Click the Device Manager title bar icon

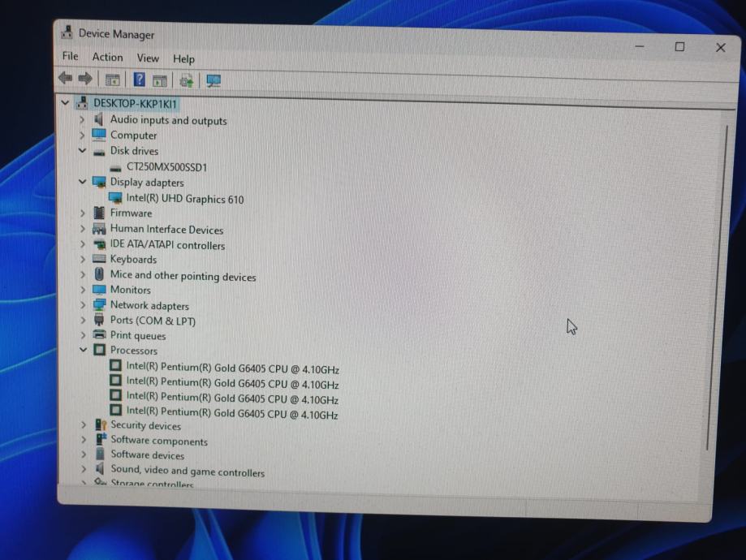tap(67, 32)
